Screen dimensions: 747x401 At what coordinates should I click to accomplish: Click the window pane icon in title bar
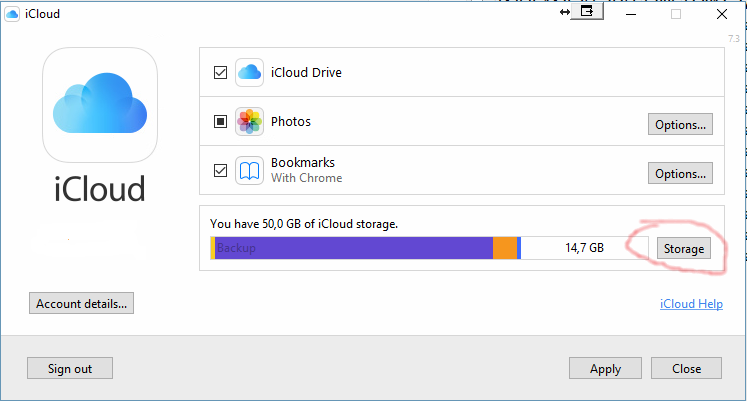(587, 11)
